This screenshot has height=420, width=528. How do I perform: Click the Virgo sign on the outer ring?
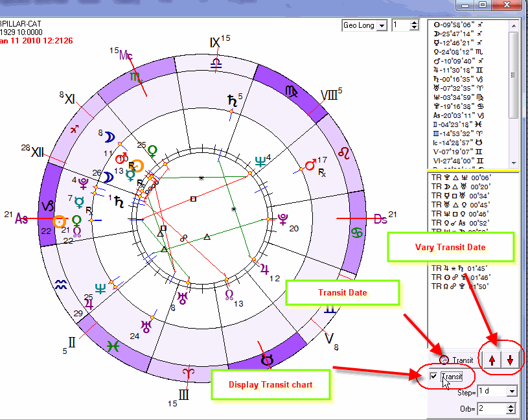[293, 91]
